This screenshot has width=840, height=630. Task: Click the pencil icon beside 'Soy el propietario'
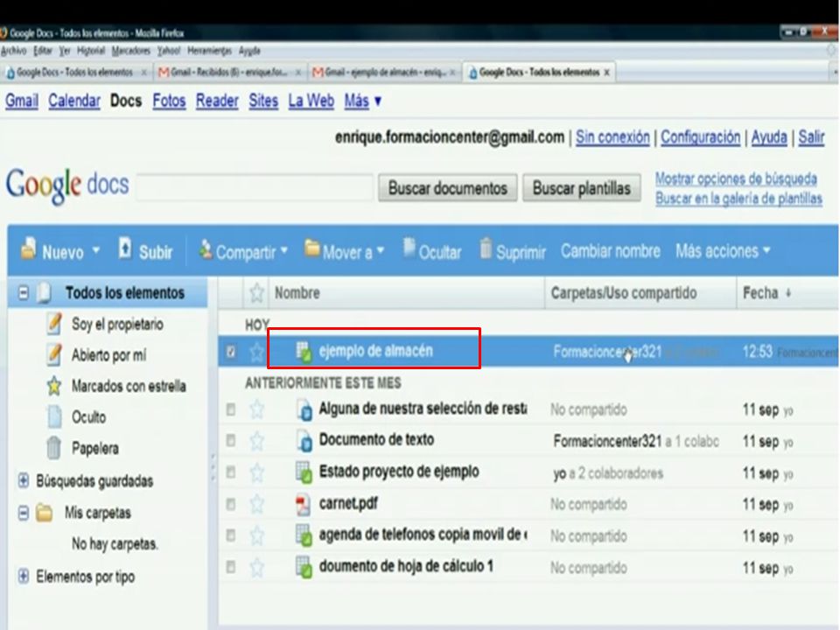[54, 324]
